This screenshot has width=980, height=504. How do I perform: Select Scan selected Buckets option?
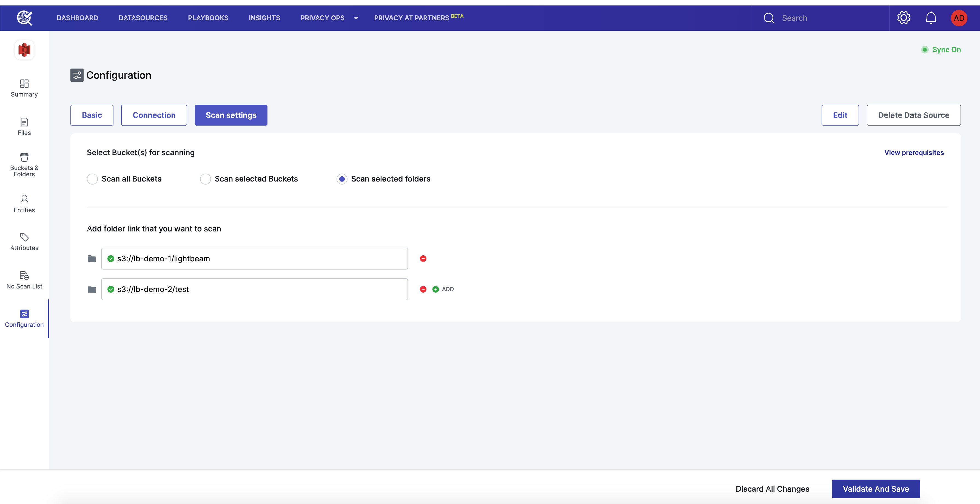tap(206, 179)
